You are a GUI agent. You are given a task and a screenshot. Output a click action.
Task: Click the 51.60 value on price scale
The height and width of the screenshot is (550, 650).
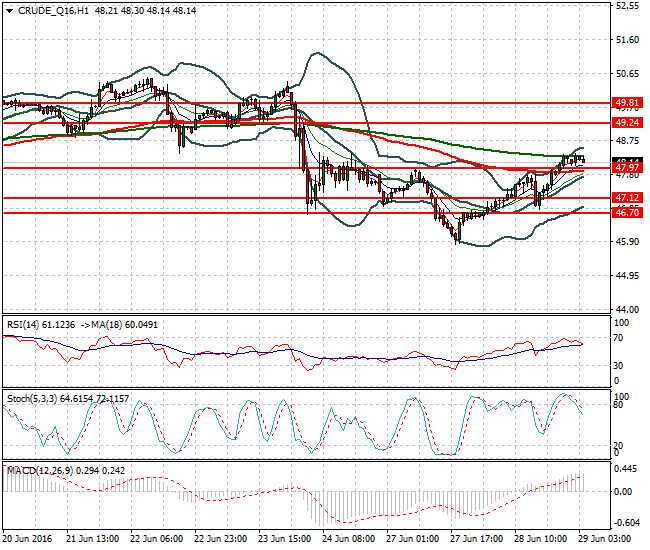628,40
